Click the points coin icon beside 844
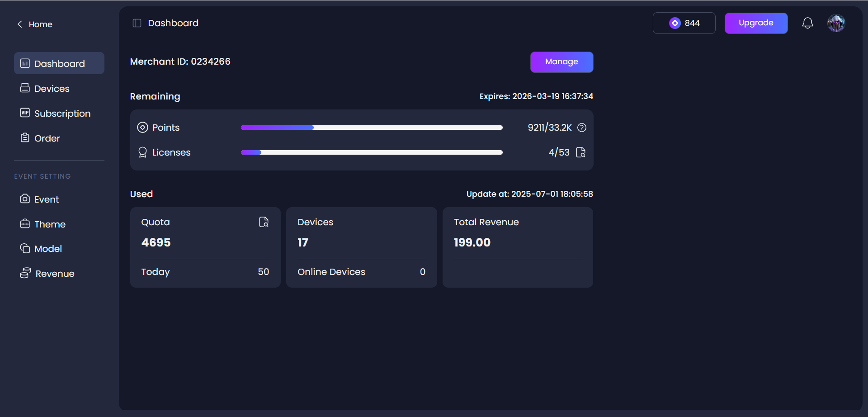The height and width of the screenshot is (417, 868). [x=675, y=23]
